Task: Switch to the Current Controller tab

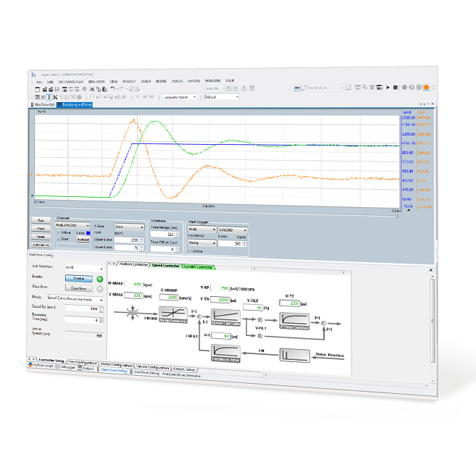Action: 204,266
